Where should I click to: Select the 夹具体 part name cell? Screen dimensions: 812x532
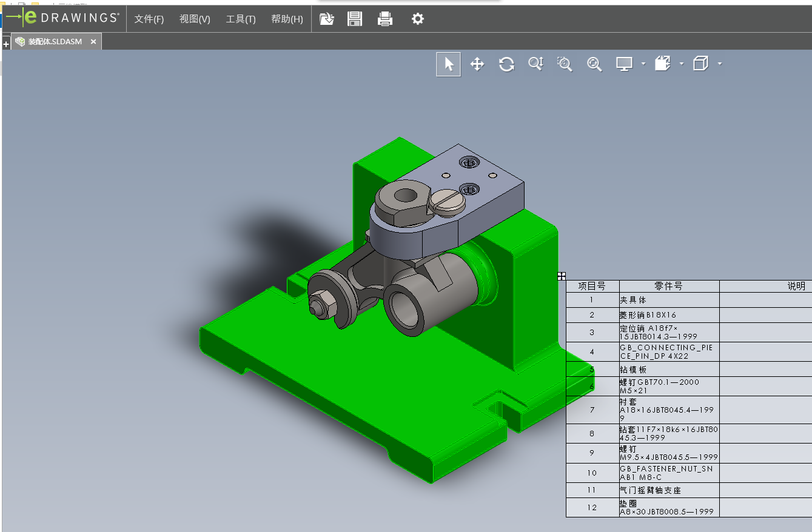(x=669, y=300)
